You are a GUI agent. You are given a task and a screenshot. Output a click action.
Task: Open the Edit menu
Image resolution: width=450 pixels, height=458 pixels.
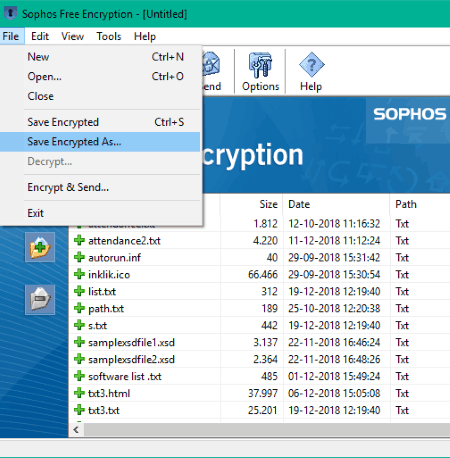click(x=40, y=36)
